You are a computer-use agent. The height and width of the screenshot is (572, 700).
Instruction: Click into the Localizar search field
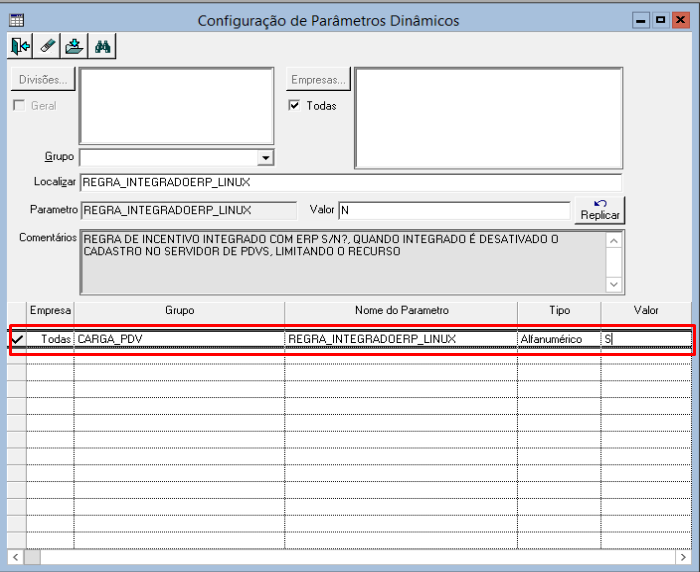coord(350,182)
